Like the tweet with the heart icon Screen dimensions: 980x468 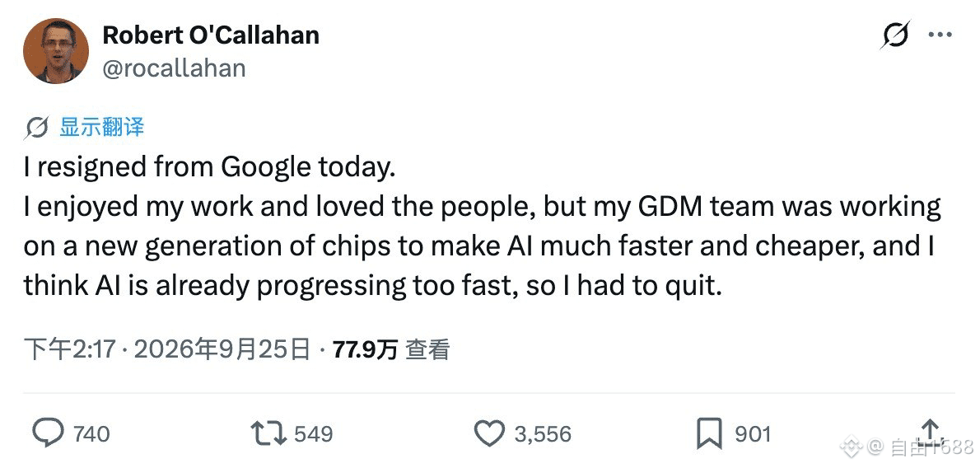pyautogui.click(x=489, y=433)
